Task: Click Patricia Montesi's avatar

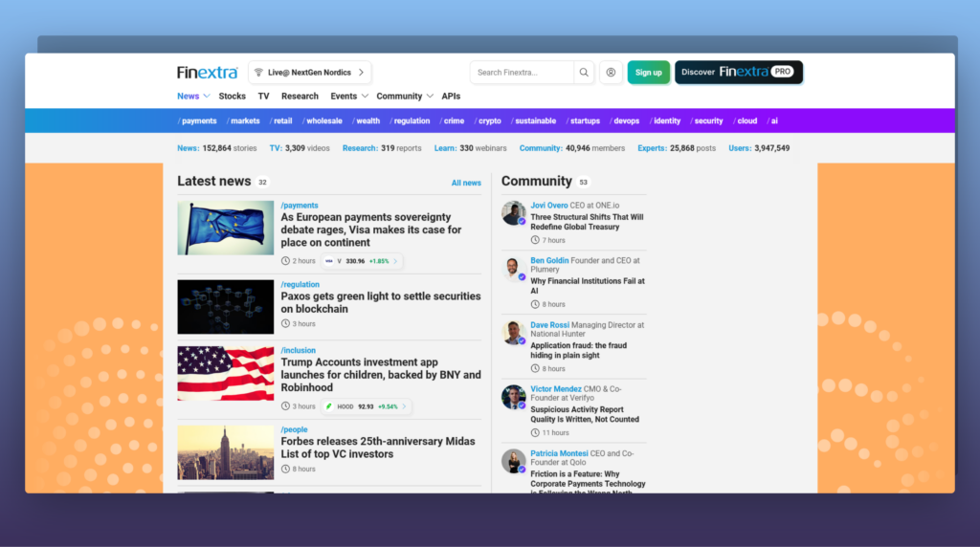Action: (514, 462)
